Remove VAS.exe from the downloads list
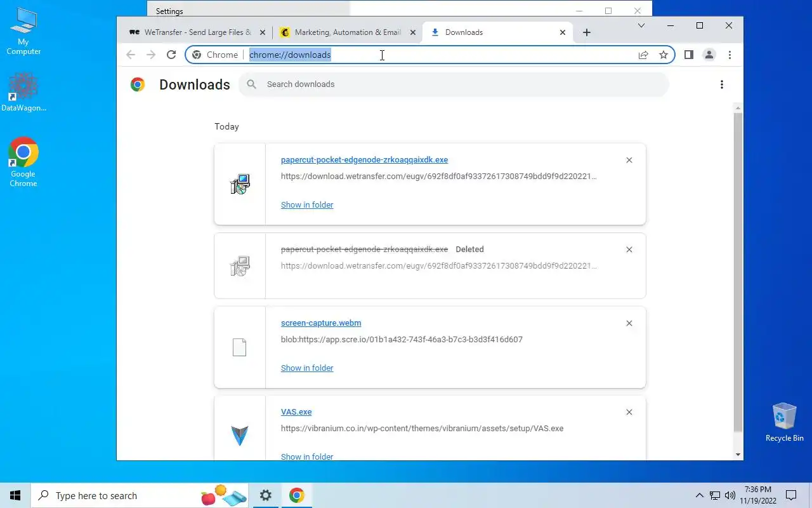The height and width of the screenshot is (508, 812). pos(629,412)
